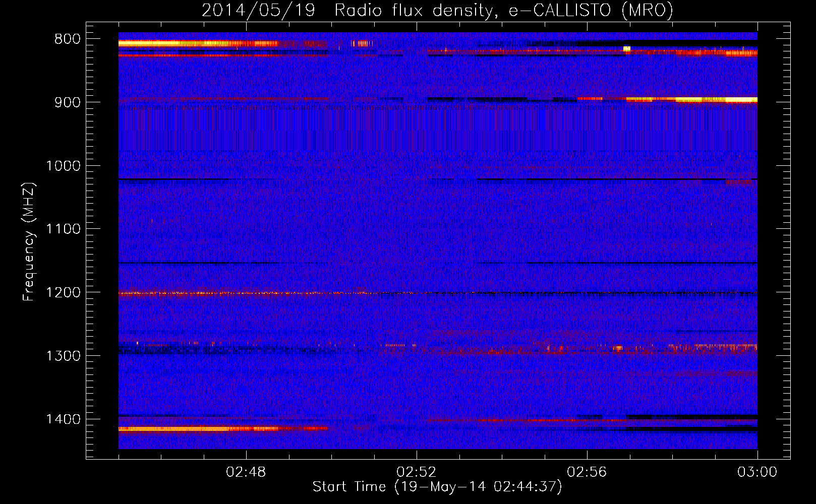Click the 03:00 time tick label

pos(757,472)
